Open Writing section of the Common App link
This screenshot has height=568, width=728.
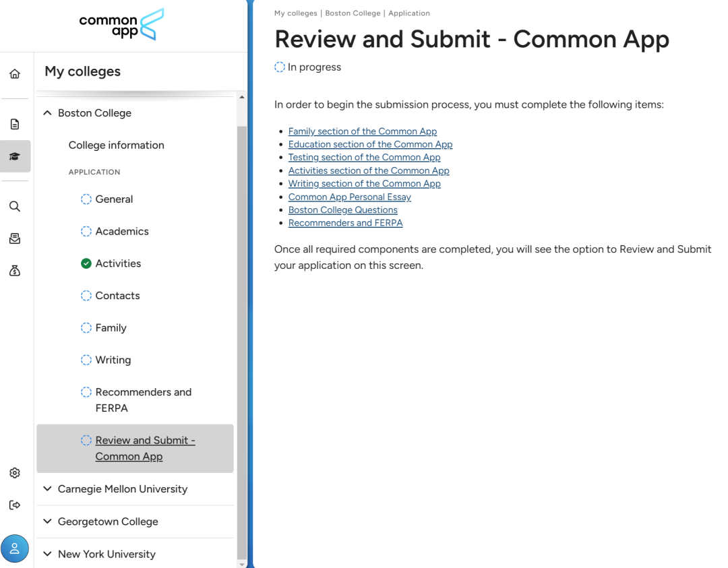coord(365,183)
